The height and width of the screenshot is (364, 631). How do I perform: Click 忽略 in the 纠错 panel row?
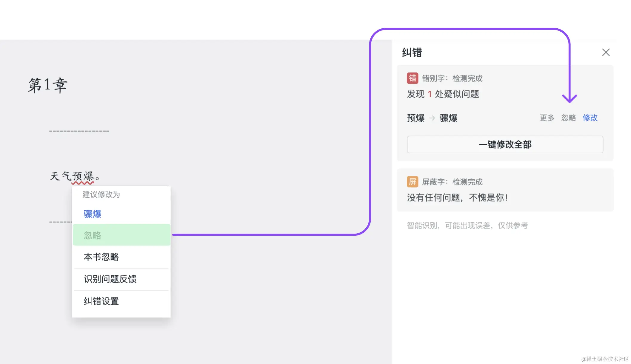(568, 118)
